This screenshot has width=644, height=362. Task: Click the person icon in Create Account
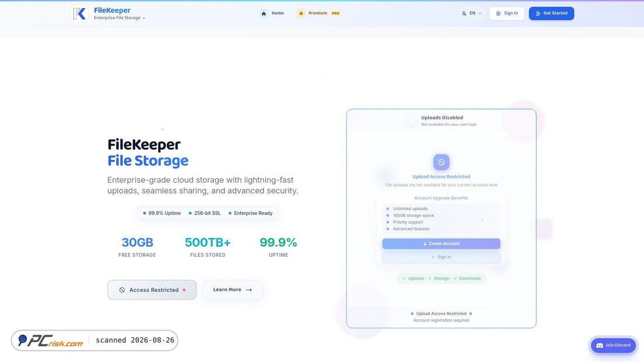pyautogui.click(x=424, y=244)
